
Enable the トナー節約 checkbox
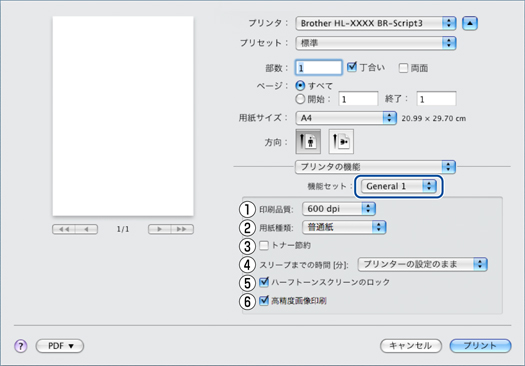pos(264,245)
